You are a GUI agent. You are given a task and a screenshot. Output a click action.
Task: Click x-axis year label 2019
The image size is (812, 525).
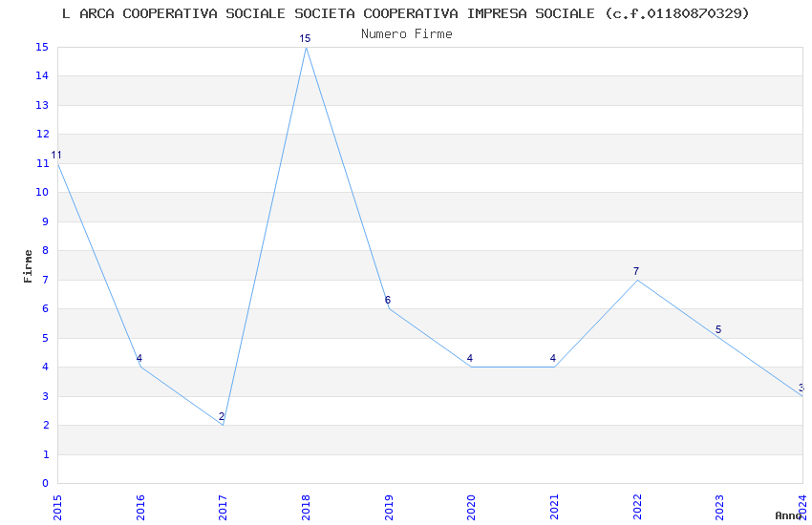(389, 508)
